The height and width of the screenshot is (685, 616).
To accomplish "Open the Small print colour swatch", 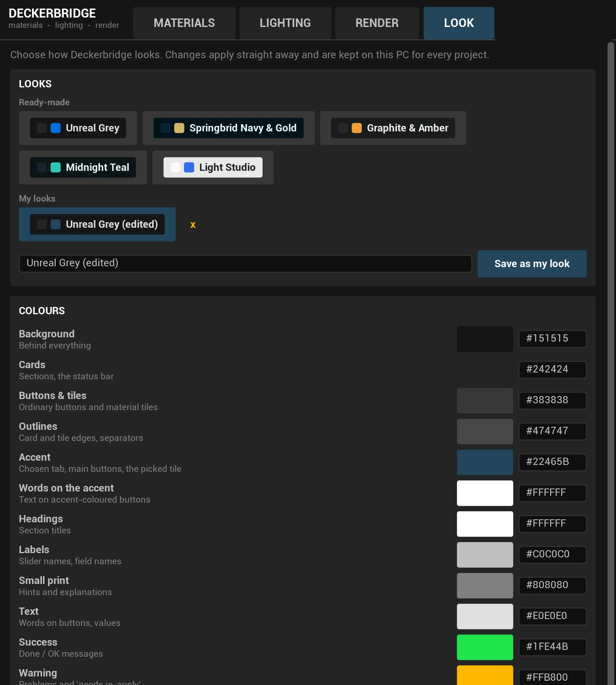I will tap(485, 586).
